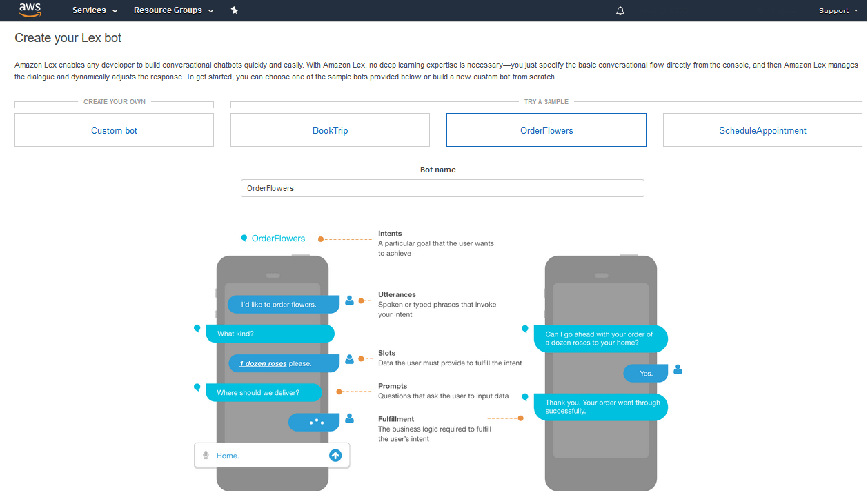868x497 pixels.
Task: Expand the Resource Groups menu
Action: pyautogui.click(x=174, y=10)
